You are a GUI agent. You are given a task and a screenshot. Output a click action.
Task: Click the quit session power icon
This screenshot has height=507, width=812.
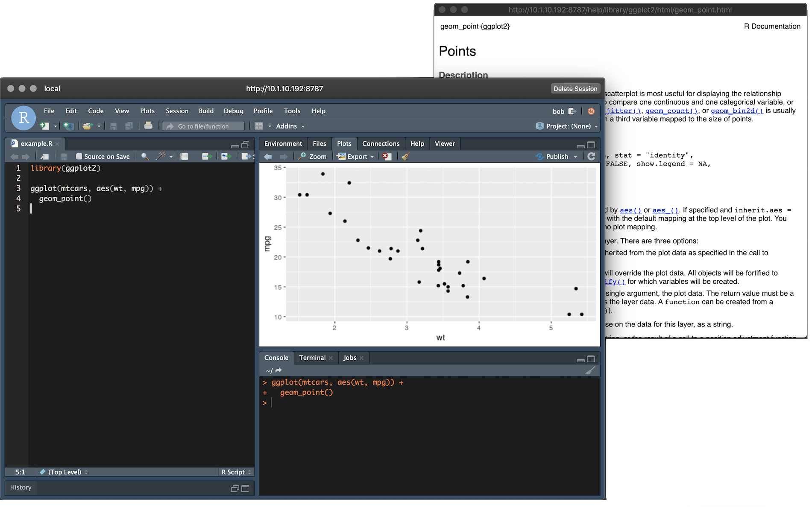pyautogui.click(x=591, y=111)
